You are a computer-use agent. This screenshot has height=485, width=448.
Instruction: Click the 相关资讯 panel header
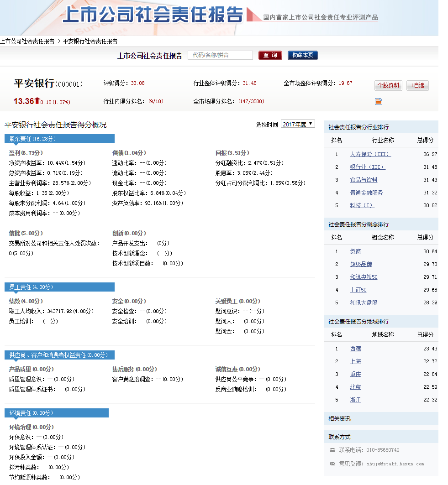[x=381, y=418]
